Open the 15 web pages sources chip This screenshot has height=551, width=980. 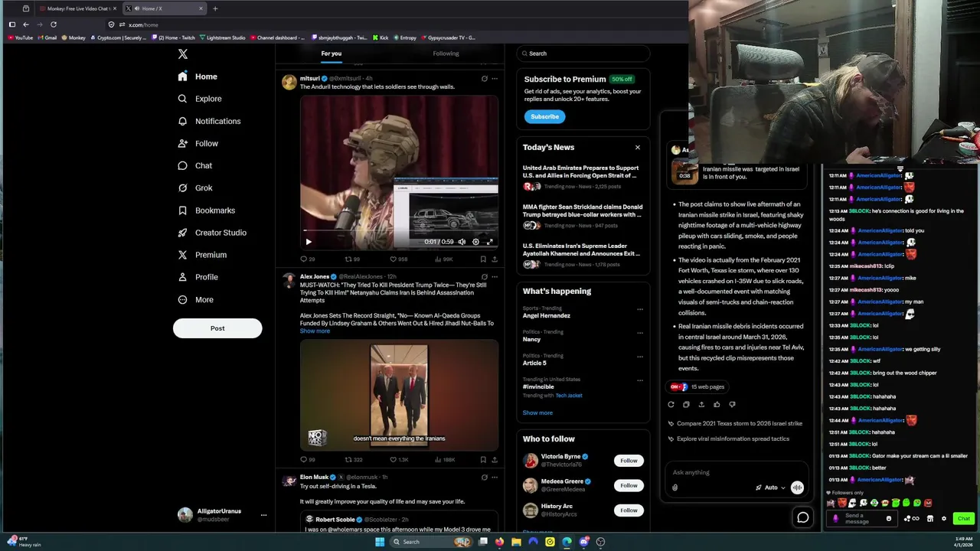697,386
